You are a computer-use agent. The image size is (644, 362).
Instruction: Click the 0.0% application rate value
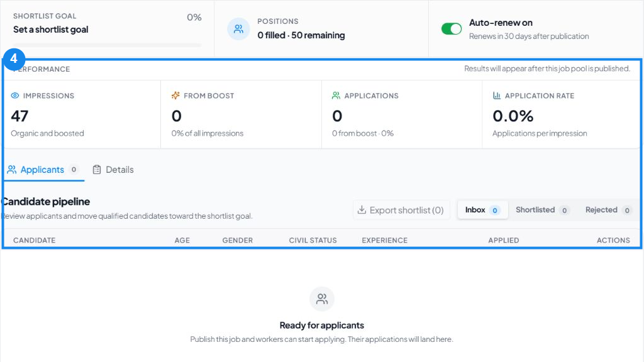tap(513, 116)
